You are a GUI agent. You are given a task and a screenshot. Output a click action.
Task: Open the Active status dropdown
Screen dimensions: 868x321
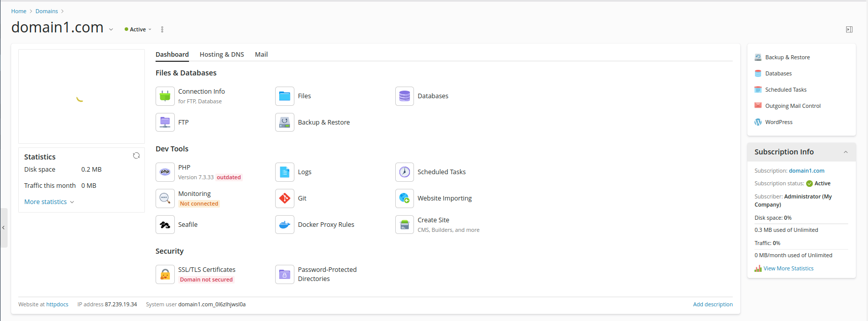(138, 29)
